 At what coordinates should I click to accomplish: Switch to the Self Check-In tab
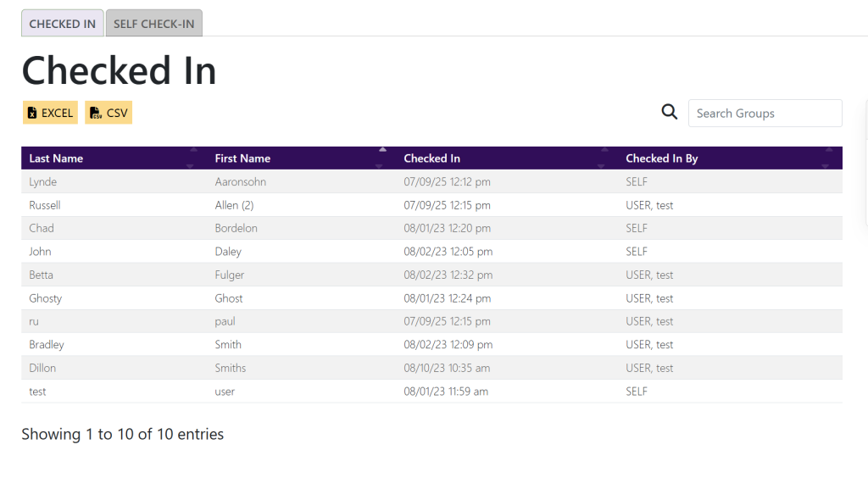pyautogui.click(x=153, y=24)
